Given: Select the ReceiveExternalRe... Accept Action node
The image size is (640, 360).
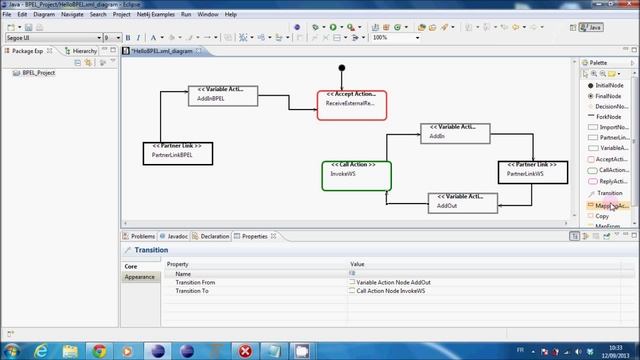Looking at the screenshot, I should tap(352, 105).
